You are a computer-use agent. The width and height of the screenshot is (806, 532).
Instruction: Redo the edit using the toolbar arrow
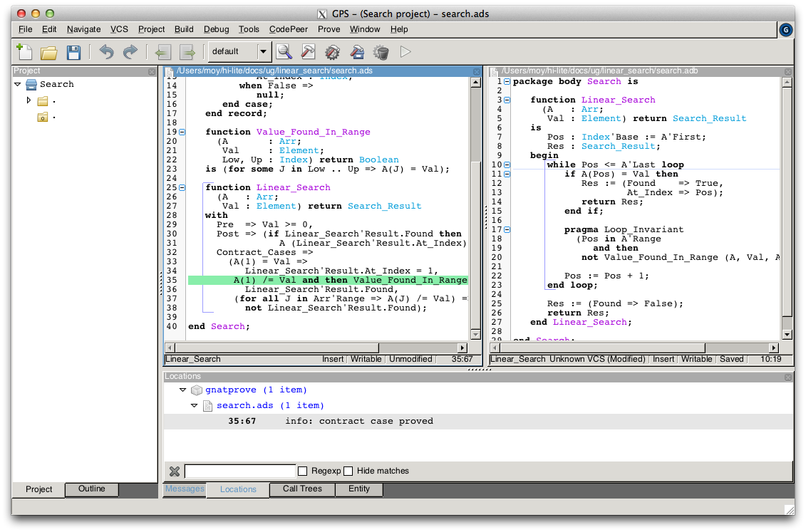tap(130, 52)
